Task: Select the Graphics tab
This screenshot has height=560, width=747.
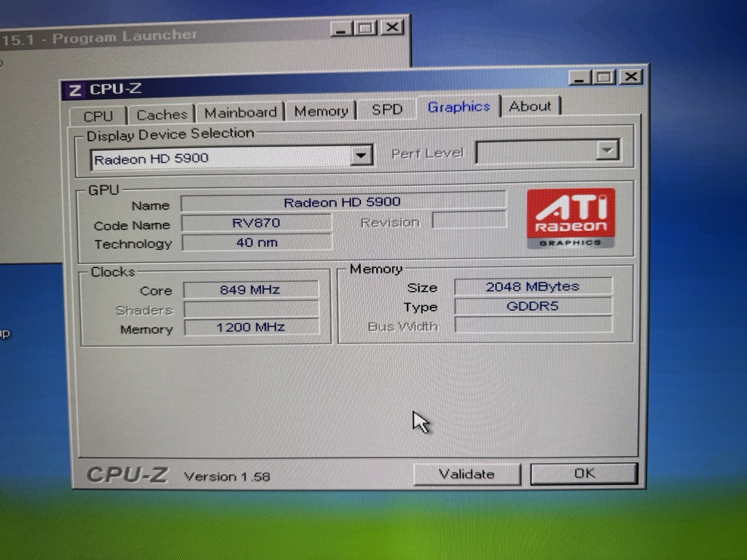Action: pos(458,107)
